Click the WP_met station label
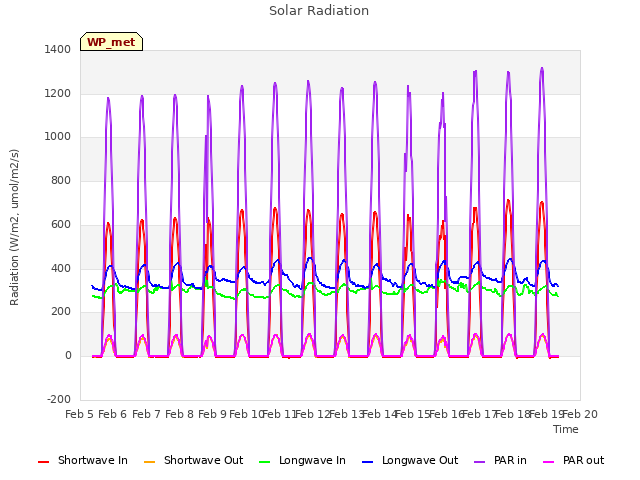 click(111, 42)
